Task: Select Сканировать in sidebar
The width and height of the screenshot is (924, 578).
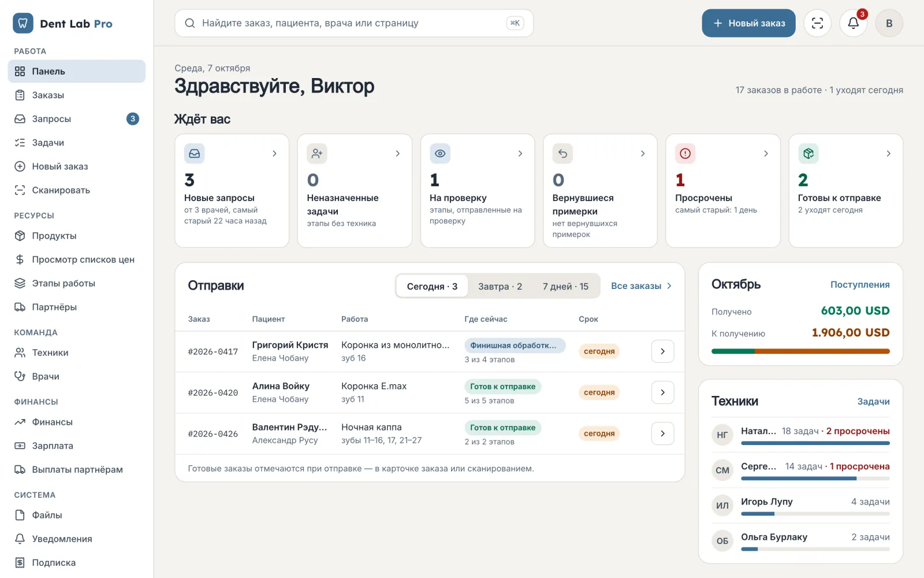Action: (76, 190)
